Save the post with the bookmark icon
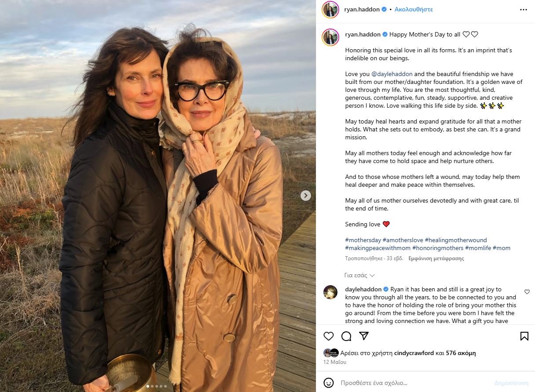Viewport: 535px width, 392px height. click(524, 336)
